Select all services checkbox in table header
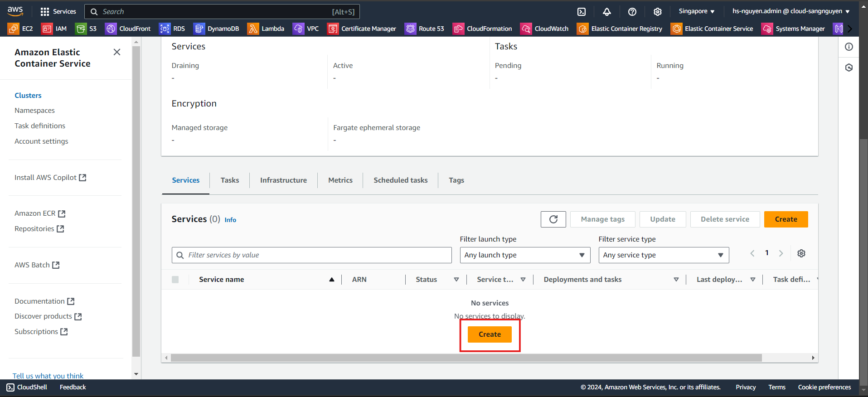The width and height of the screenshot is (868, 397). (x=175, y=280)
